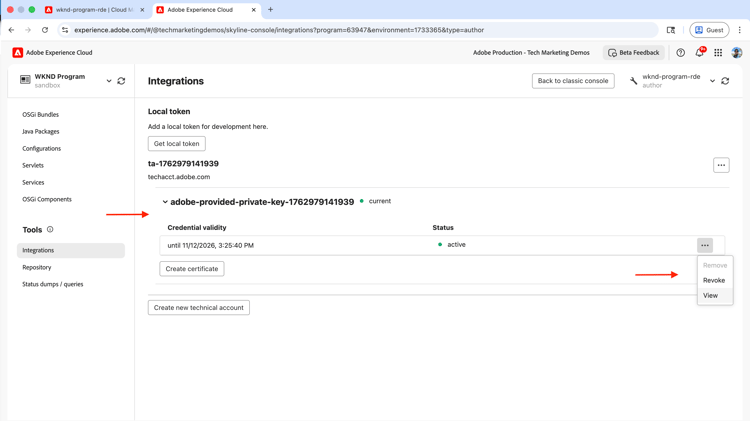The width and height of the screenshot is (750, 421).
Task: Click the Credential validity column header
Action: (x=197, y=228)
